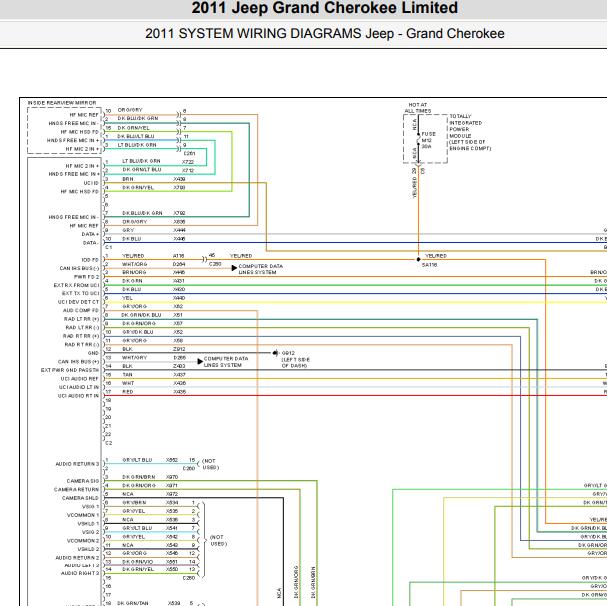Click the 'EXT PWR GND PASSTH' pin label
Image resolution: width=607 pixels, height=606 pixels.
click(70, 370)
